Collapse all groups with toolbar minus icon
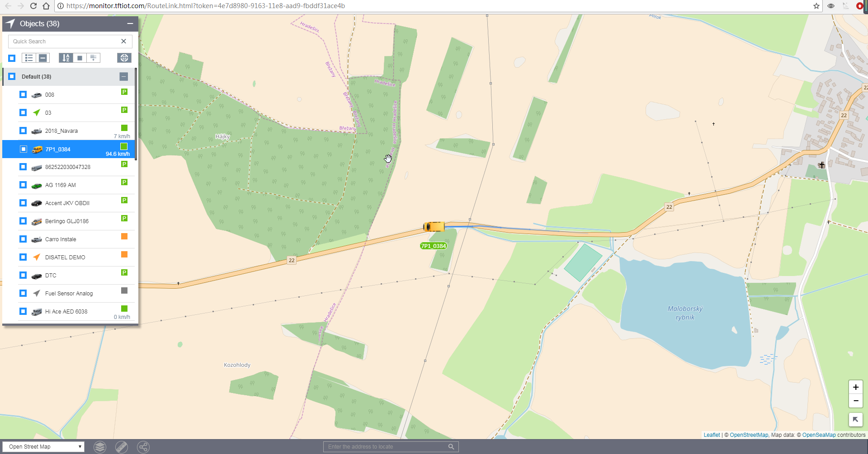 [x=43, y=58]
